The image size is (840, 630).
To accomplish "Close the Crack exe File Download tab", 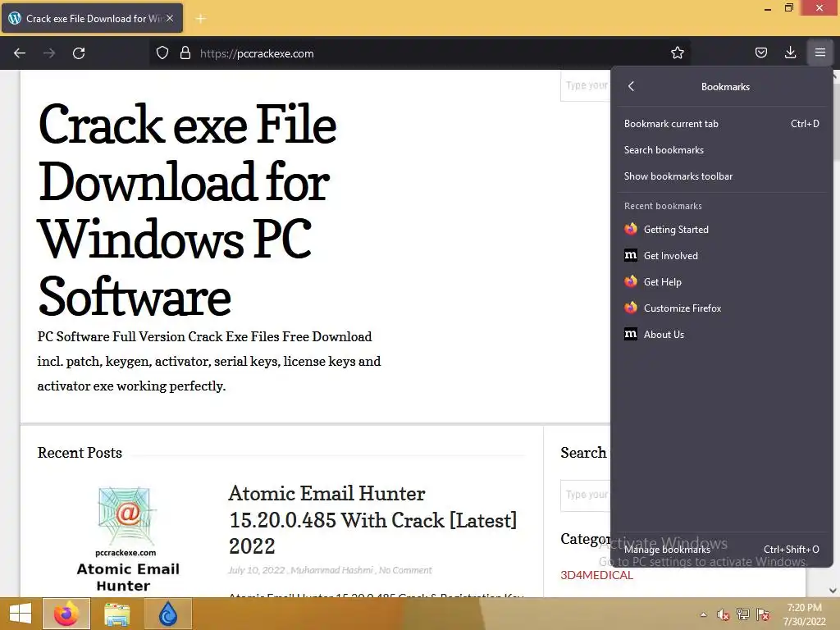I will point(169,18).
